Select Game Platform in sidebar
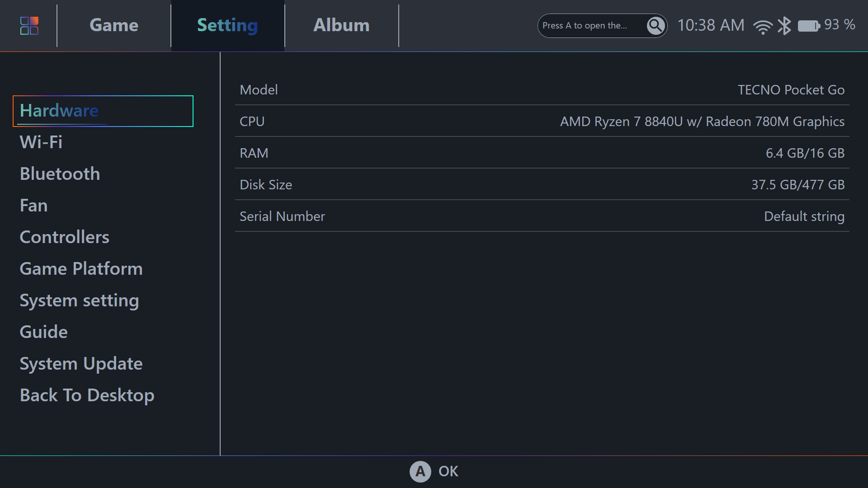The height and width of the screenshot is (488, 868). pyautogui.click(x=81, y=269)
